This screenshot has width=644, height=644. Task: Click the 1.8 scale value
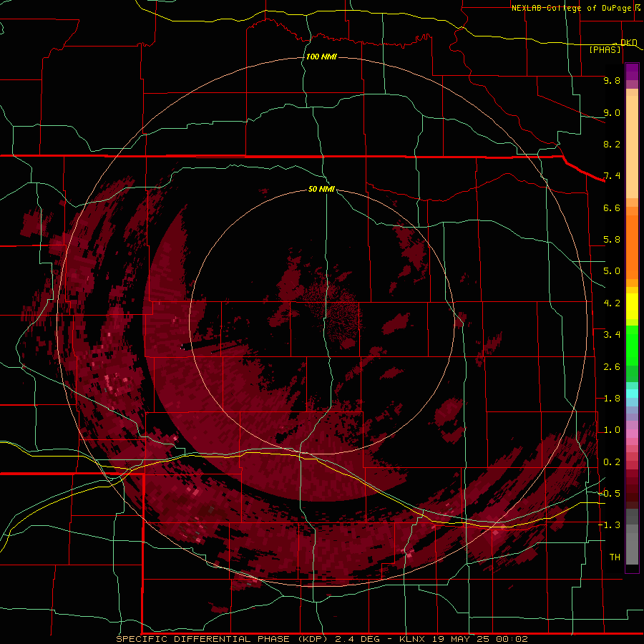coord(612,399)
